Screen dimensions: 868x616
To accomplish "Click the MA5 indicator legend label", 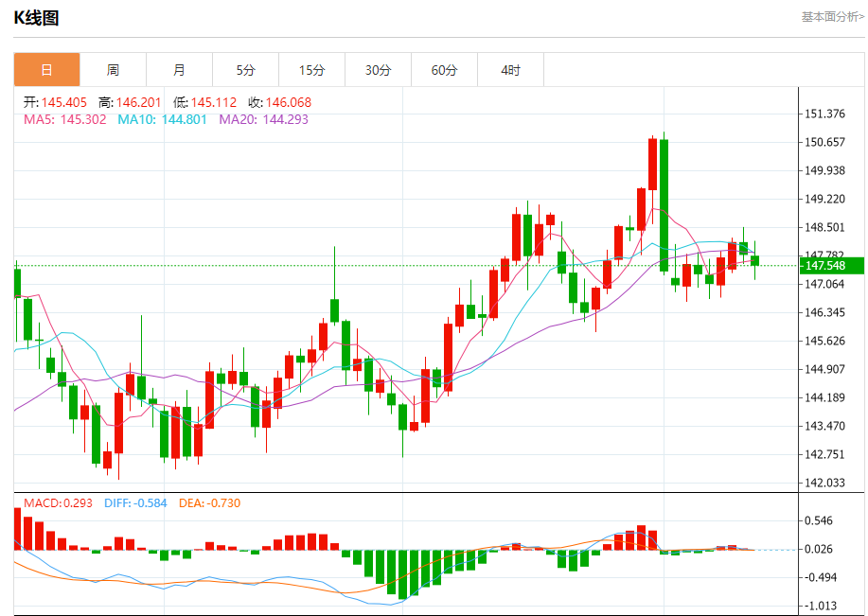I will click(64, 119).
